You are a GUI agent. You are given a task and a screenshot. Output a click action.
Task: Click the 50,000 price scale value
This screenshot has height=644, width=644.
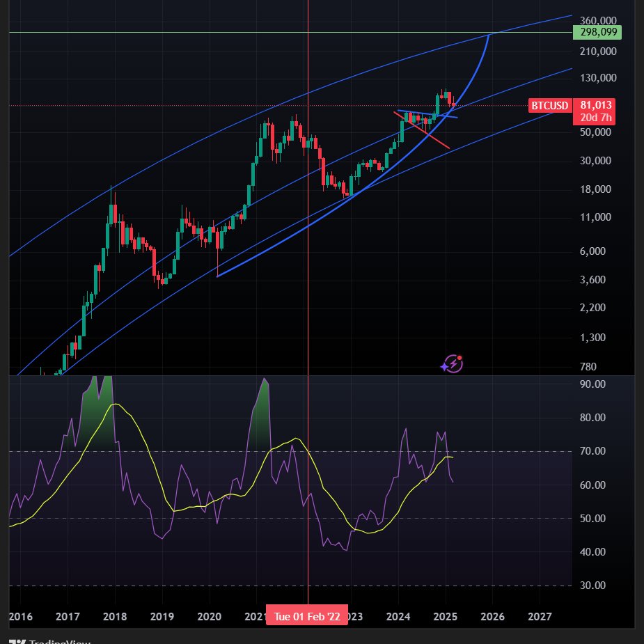(x=595, y=132)
